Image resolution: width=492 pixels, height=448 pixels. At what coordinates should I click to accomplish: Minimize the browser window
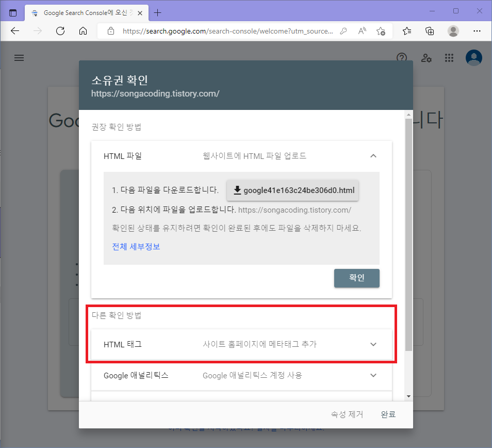click(x=432, y=11)
